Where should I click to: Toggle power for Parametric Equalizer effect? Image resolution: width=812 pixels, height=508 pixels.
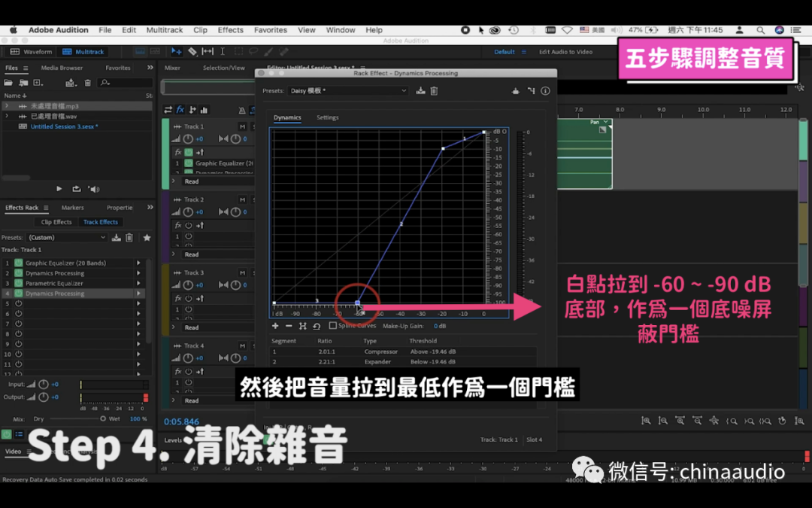pos(19,283)
